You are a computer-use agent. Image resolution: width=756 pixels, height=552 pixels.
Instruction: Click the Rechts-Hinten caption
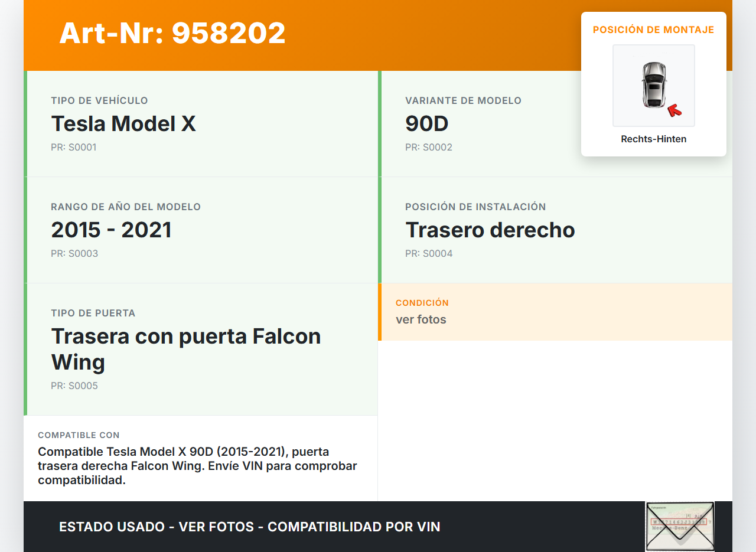click(x=653, y=139)
